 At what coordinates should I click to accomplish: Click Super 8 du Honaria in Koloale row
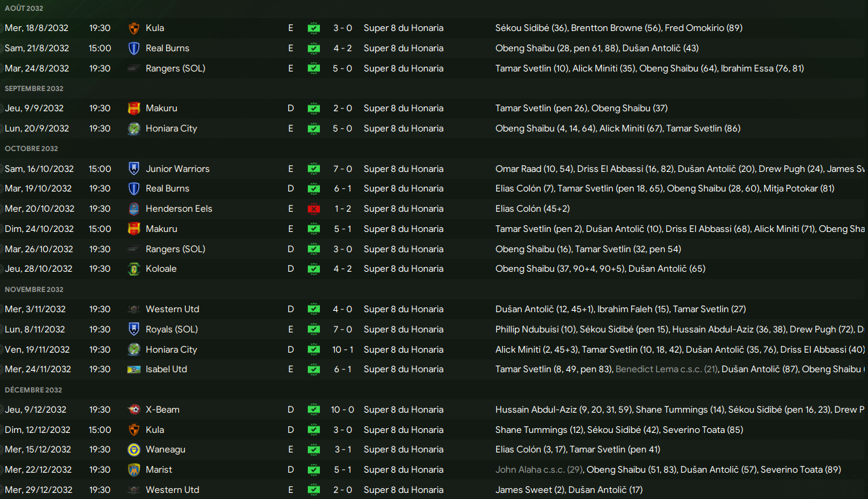click(403, 269)
